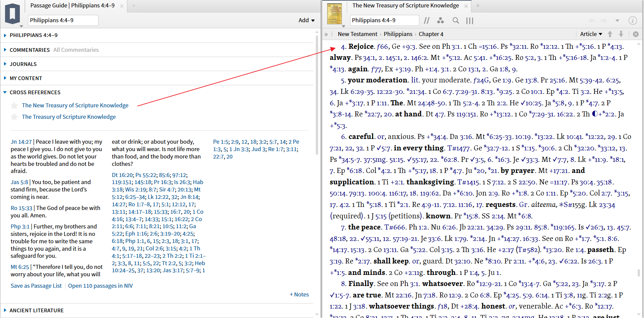644x318 pixels.
Task: Click Treasury panel reference input field
Action: [384, 20]
